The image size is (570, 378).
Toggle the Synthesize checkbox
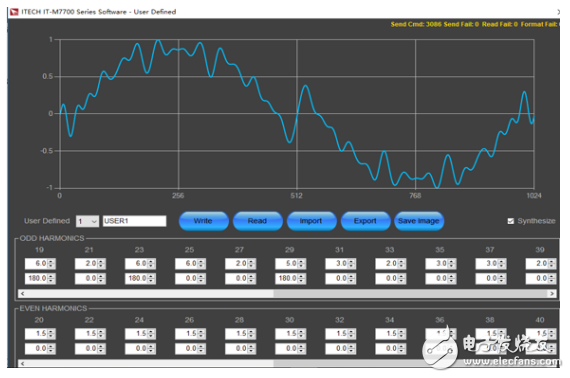click(x=511, y=221)
